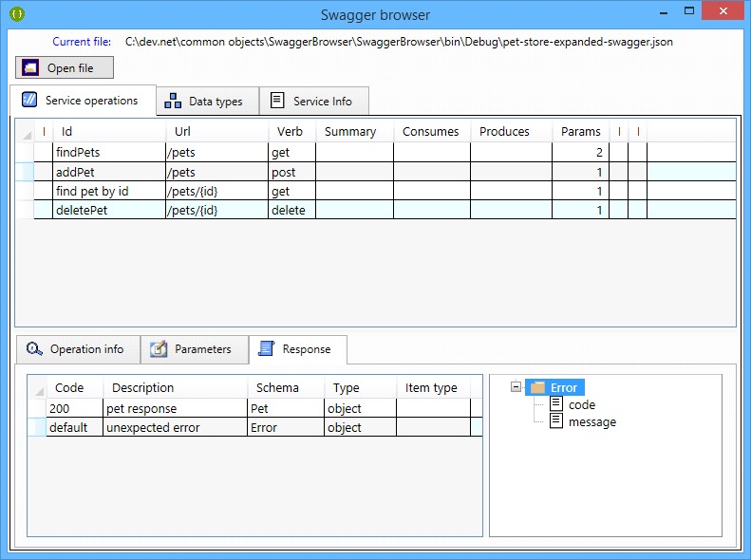Click the Summary column header
The width and height of the screenshot is (751, 560).
tap(355, 132)
